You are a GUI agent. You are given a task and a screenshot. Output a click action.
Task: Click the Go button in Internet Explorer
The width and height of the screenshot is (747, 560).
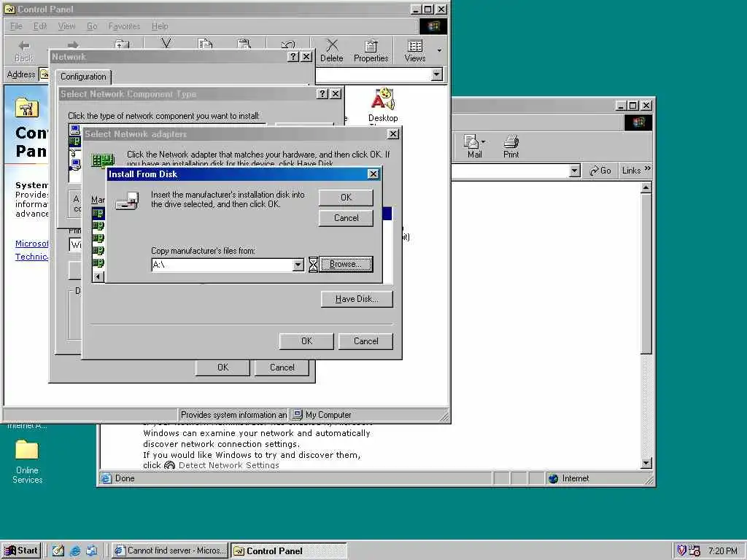click(600, 171)
